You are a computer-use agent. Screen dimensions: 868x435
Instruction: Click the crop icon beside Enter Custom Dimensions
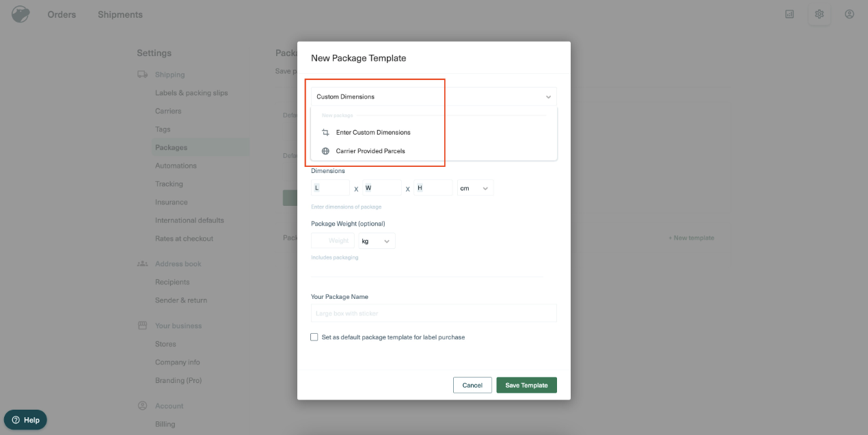tap(325, 132)
